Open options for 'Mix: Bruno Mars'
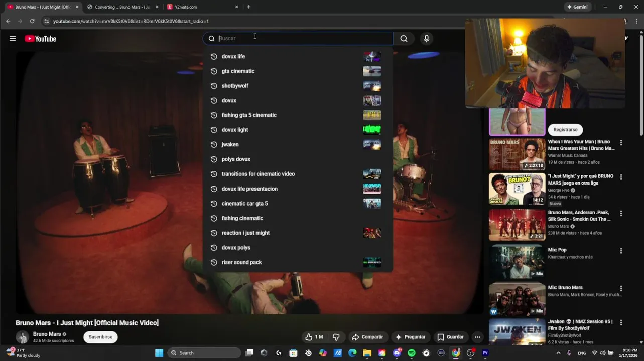644x361 pixels. (621, 289)
